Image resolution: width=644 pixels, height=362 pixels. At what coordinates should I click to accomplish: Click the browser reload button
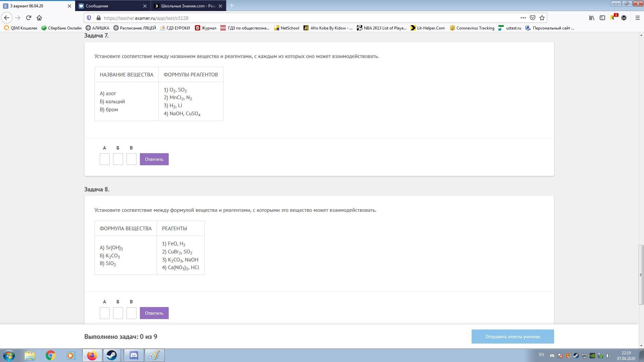29,18
